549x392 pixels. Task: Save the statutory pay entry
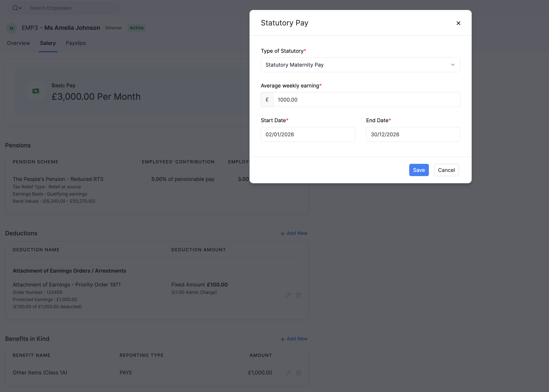(x=419, y=170)
